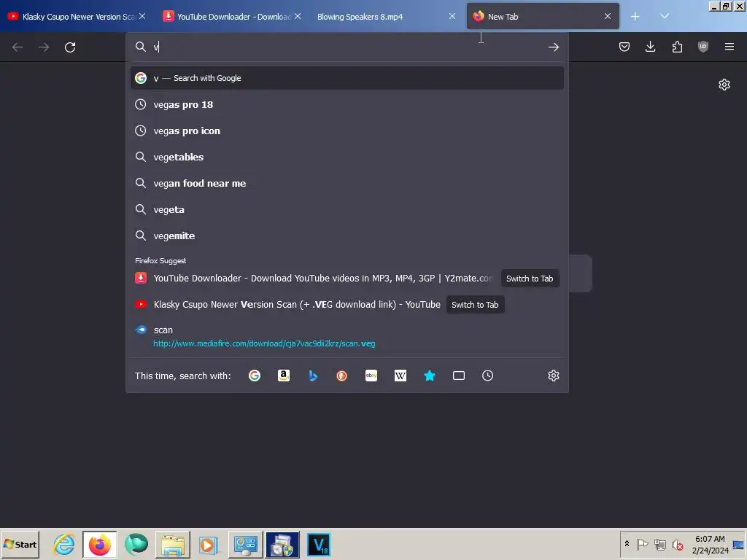Open Windows Media Player in taskbar
Viewport: 747px width, 560px height.
(x=208, y=544)
